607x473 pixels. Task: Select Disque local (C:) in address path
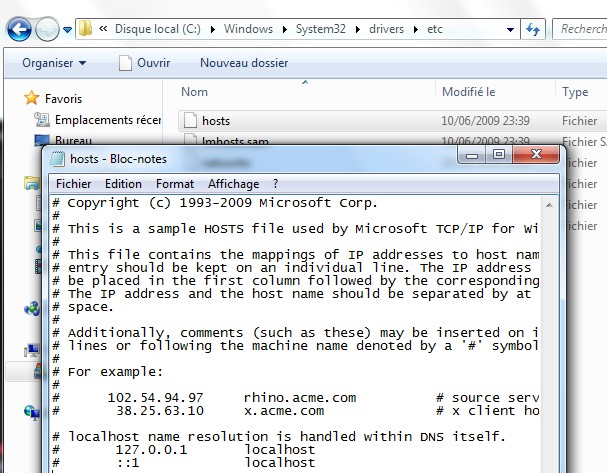click(x=158, y=29)
